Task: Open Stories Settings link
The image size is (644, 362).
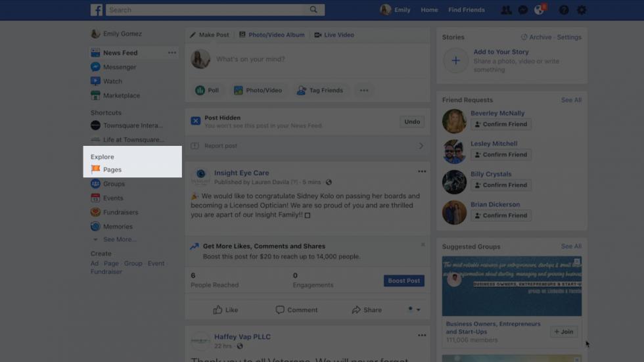Action: tap(569, 37)
